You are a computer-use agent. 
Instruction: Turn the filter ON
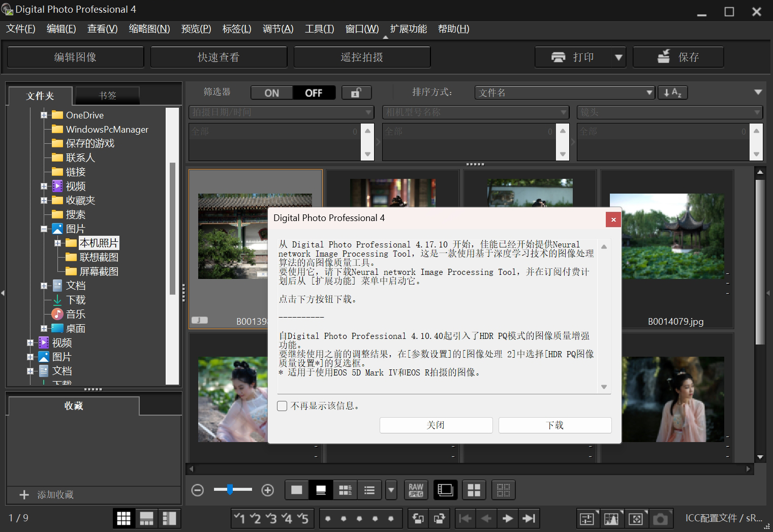(x=272, y=92)
